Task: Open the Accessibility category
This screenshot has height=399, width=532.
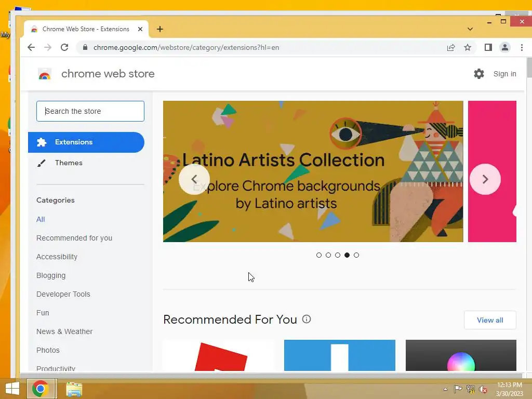Action: point(57,257)
